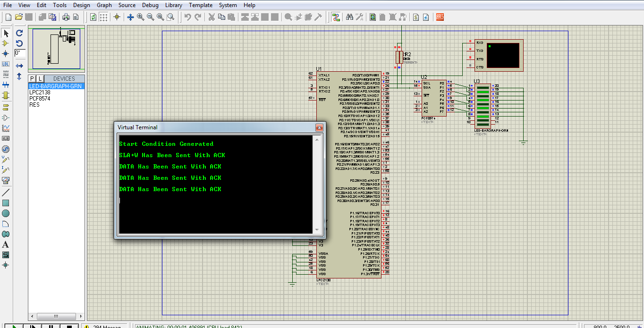The width and height of the screenshot is (644, 328).
Task: Toggle Real Time Snap with the crosshair icon
Action: [117, 17]
